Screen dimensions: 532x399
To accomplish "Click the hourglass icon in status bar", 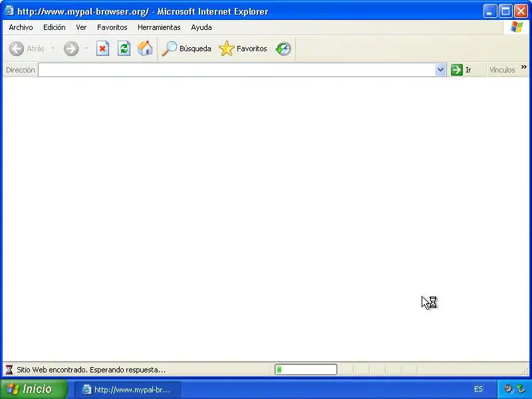I will (x=9, y=370).
